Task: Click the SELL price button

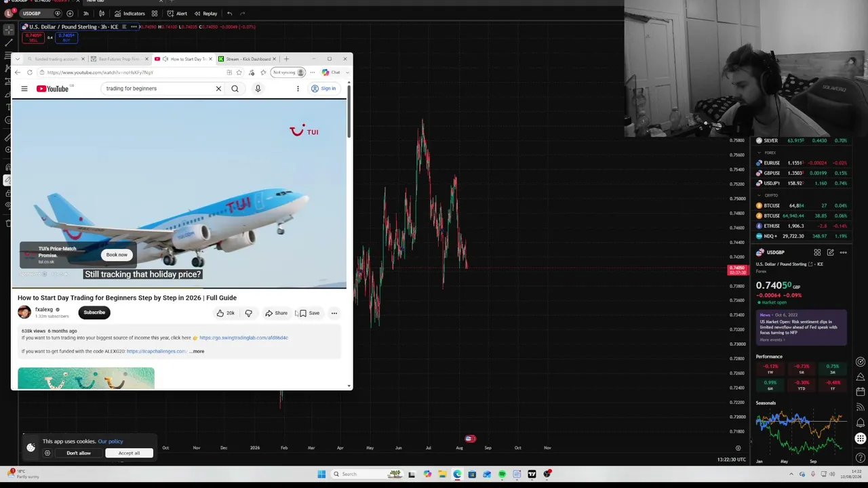Action: tap(33, 37)
